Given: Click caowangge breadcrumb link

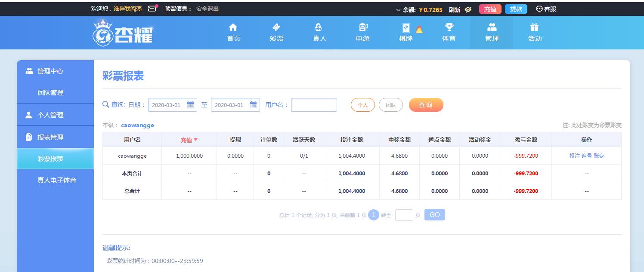Looking at the screenshot, I should (137, 125).
